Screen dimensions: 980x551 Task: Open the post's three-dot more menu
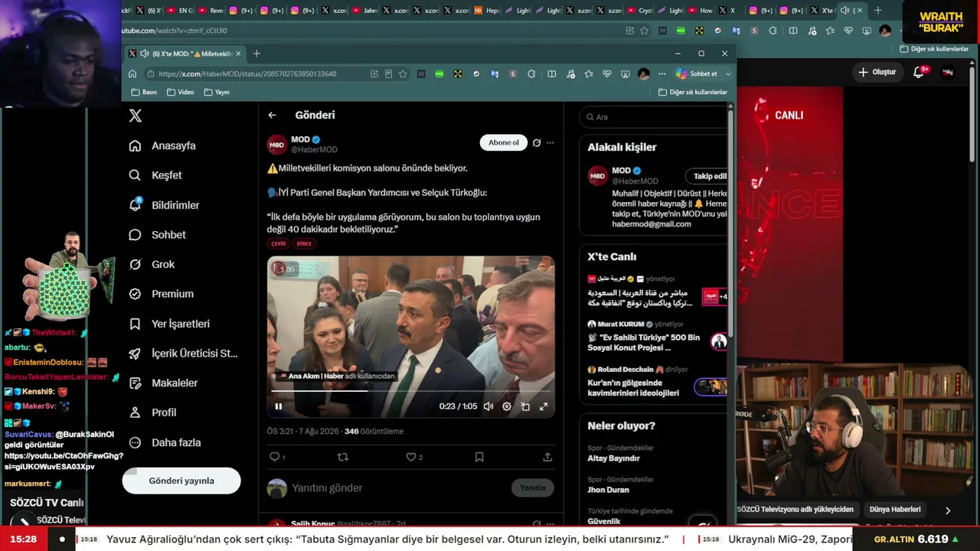click(x=550, y=142)
